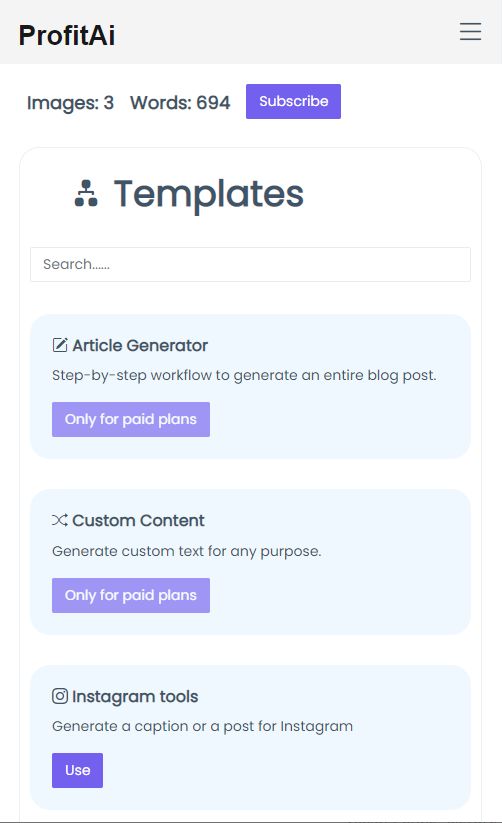
Task: Click the Templates hierarchy icon
Action: point(86,193)
